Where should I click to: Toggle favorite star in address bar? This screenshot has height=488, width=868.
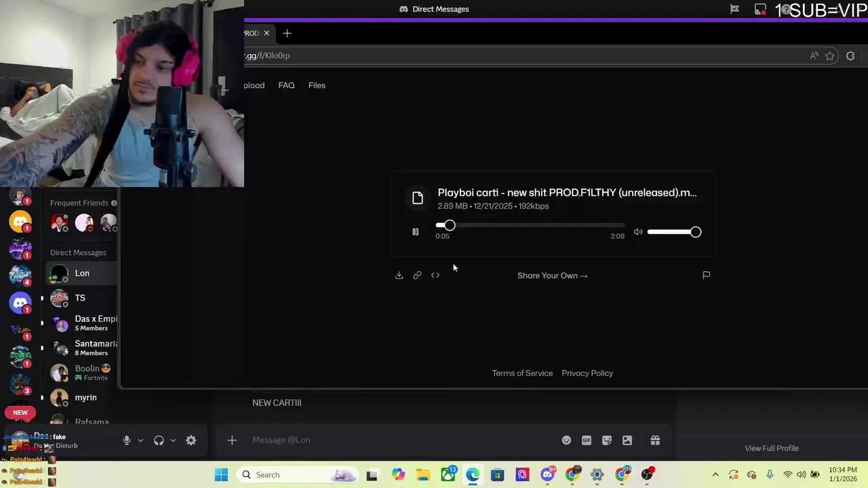click(830, 56)
